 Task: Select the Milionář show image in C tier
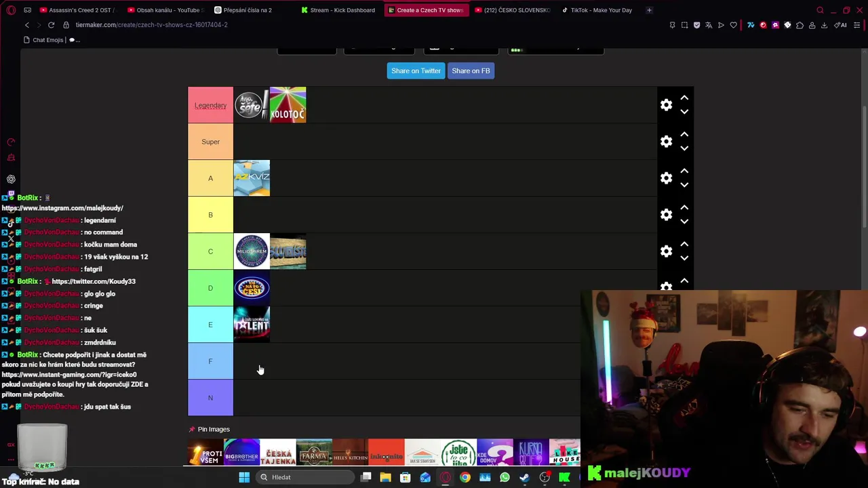[252, 251]
